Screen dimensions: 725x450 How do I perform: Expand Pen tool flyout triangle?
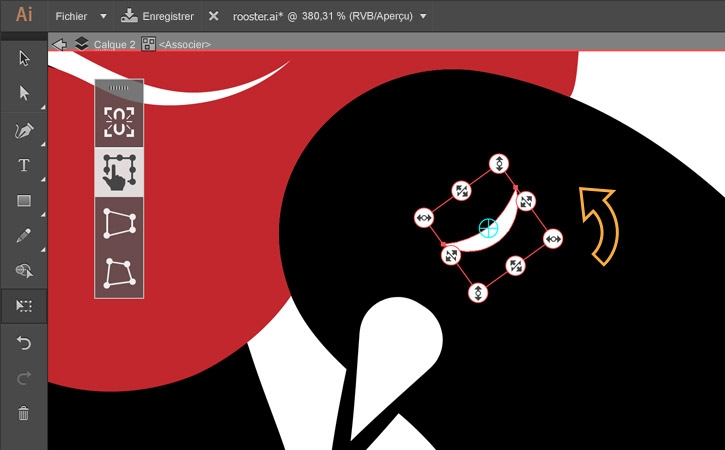pos(43,145)
